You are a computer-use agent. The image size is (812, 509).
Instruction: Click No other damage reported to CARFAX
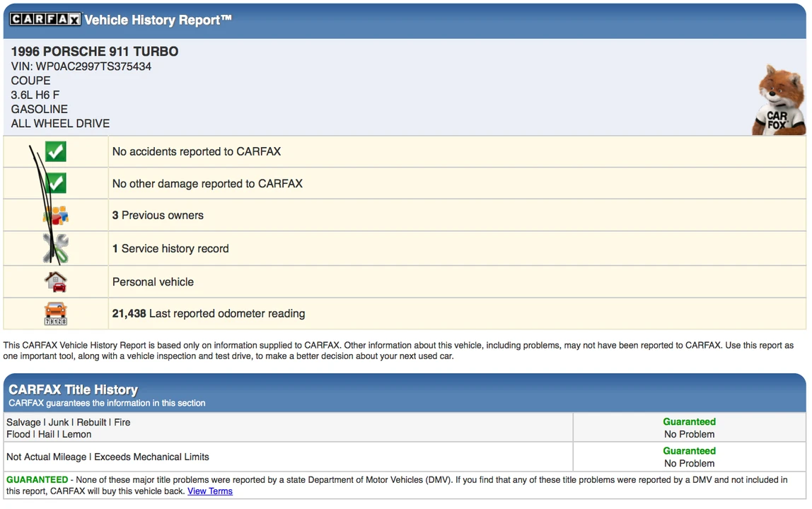[x=208, y=183]
